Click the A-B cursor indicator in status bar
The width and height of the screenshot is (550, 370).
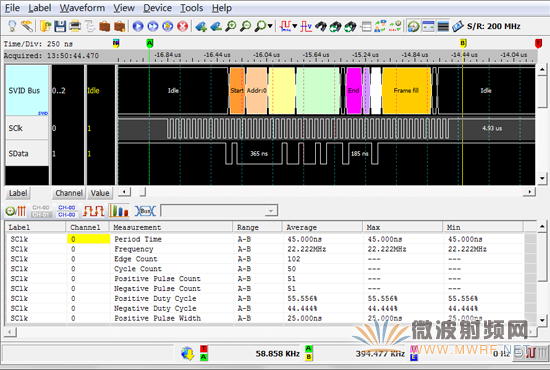point(309,353)
